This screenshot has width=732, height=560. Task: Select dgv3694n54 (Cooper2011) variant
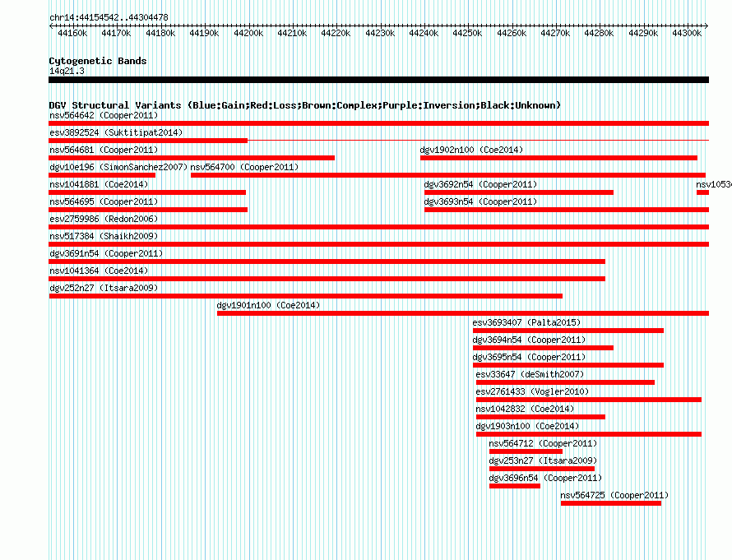[x=529, y=340]
